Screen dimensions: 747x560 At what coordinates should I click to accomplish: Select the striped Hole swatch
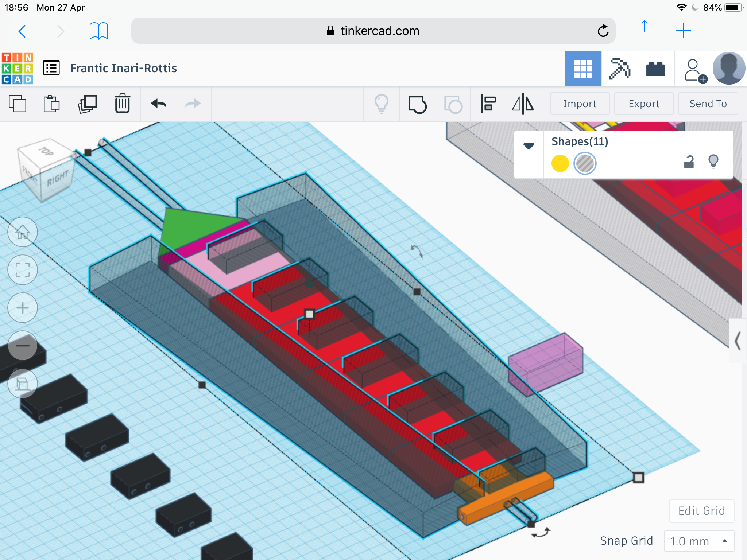tap(585, 163)
